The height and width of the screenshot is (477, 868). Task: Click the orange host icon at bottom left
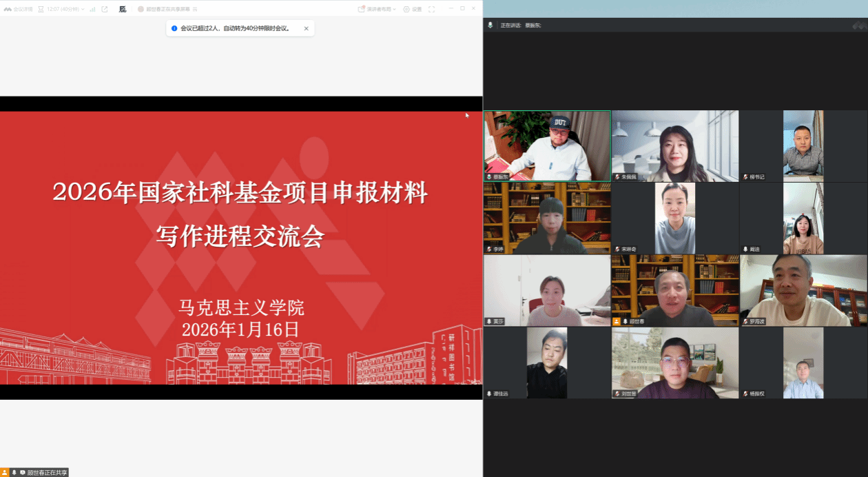[5, 472]
